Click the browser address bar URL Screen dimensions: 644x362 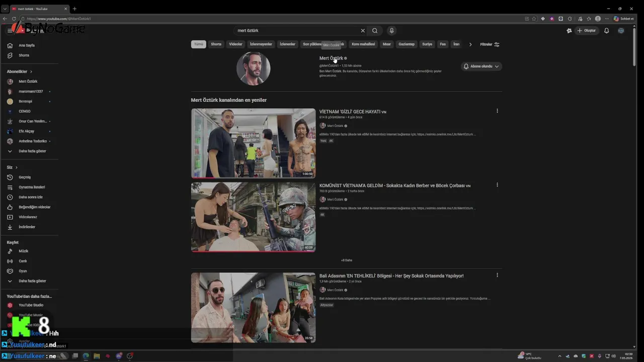(x=59, y=19)
